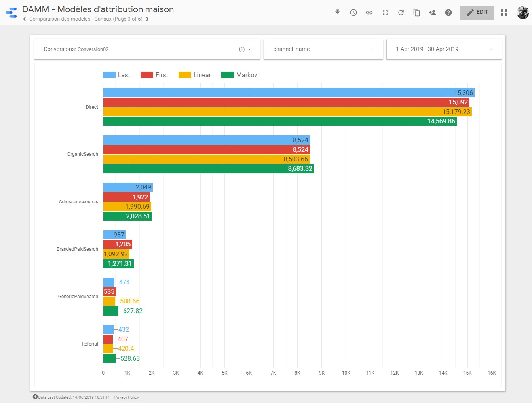532x403 pixels.
Task: Select the Direct Linear bar 15,179.23
Action: tap(287, 112)
